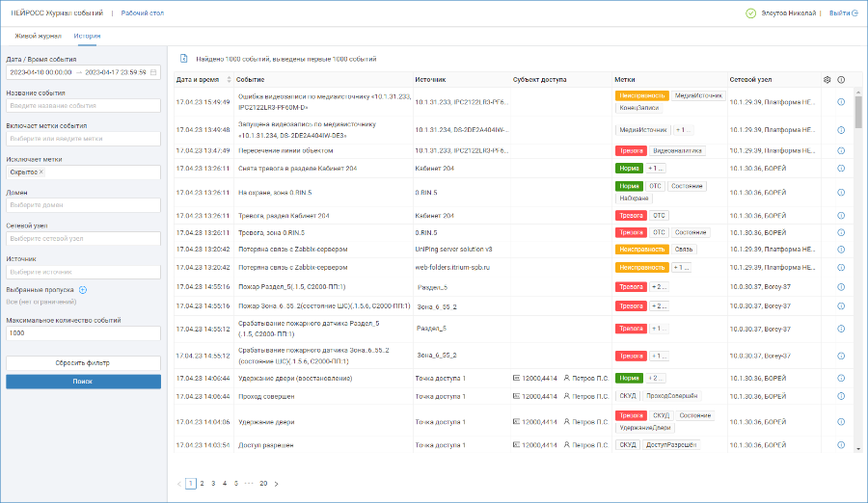Show info for 'Доступ разрешен' row
The width and height of the screenshot is (868, 503).
[x=841, y=445]
